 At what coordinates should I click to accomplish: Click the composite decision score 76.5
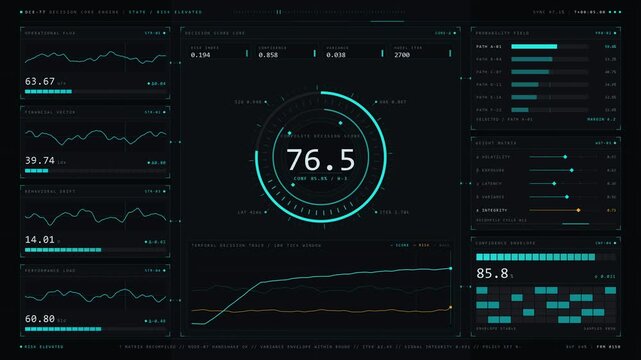coord(320,159)
